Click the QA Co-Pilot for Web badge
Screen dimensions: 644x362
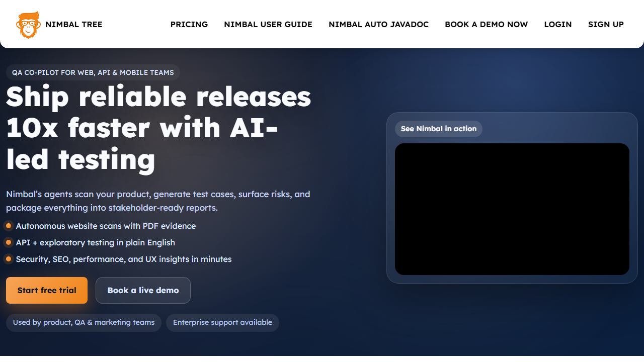tap(93, 72)
